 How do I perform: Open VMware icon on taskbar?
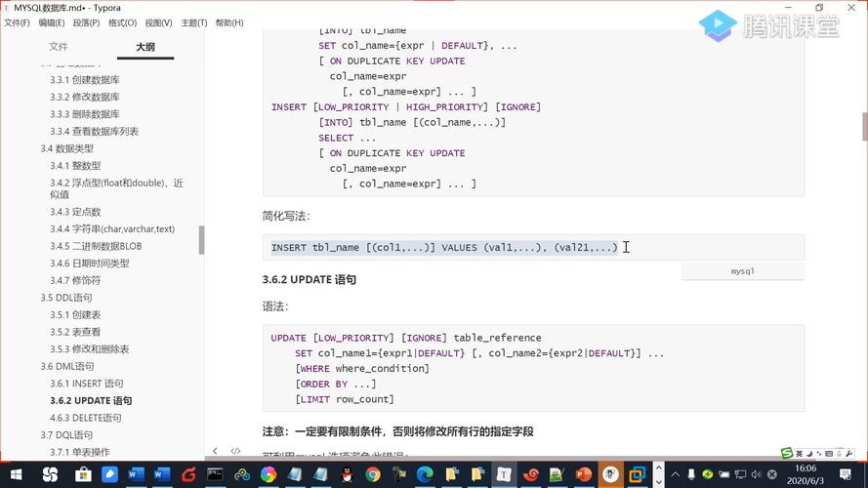(x=637, y=474)
